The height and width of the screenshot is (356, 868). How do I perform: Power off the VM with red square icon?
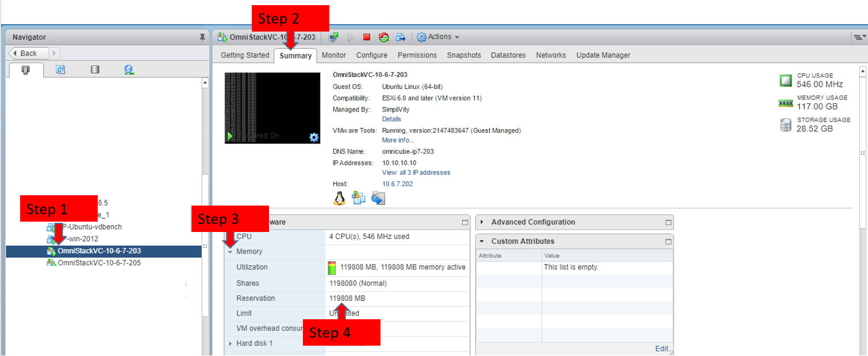[x=367, y=37]
